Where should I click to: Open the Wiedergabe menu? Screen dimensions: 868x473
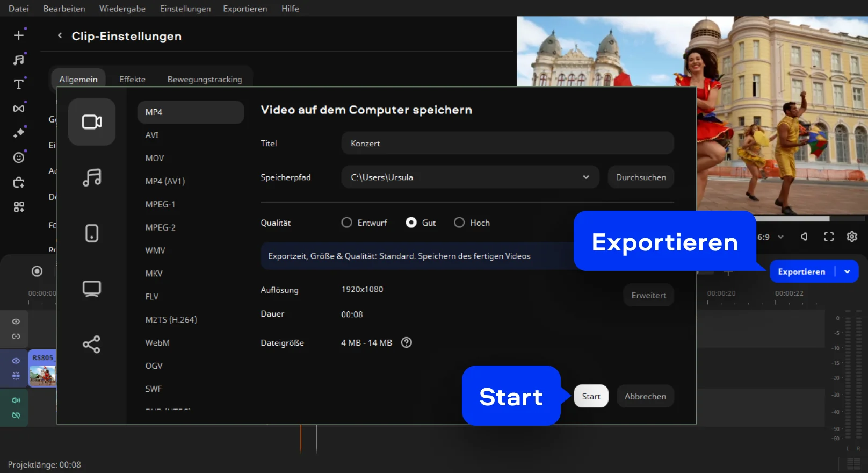122,9
